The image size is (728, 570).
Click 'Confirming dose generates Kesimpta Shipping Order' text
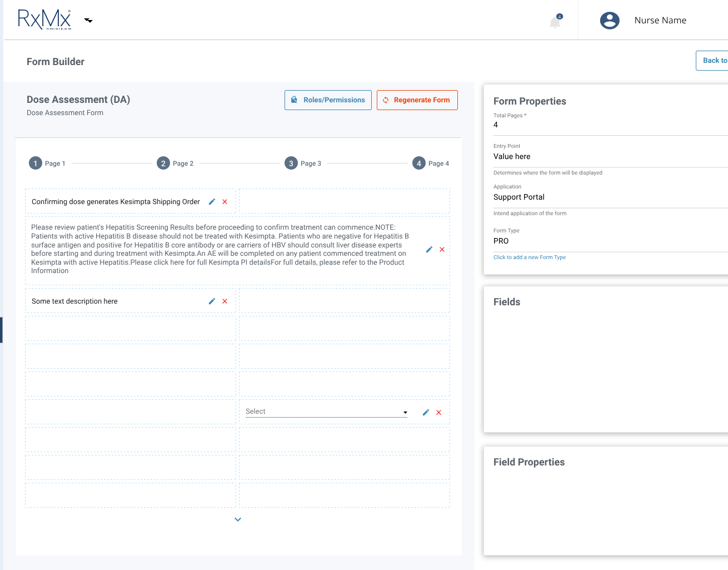(116, 202)
